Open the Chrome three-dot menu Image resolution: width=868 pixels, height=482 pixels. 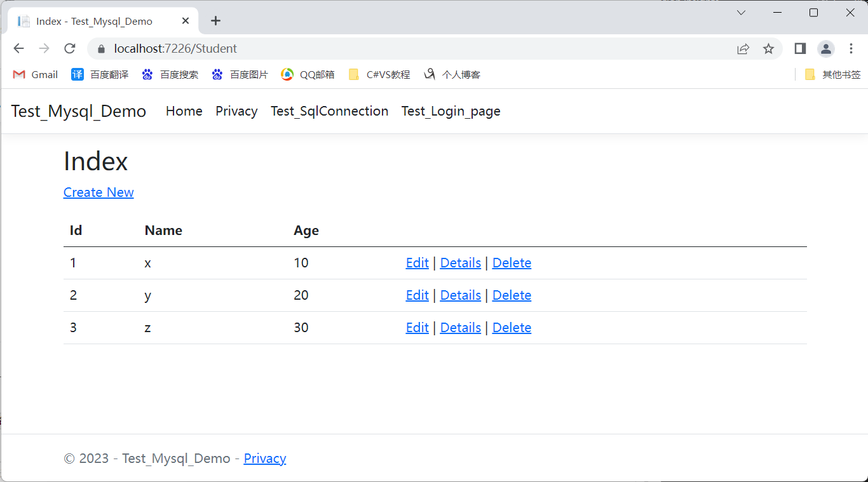(x=851, y=49)
